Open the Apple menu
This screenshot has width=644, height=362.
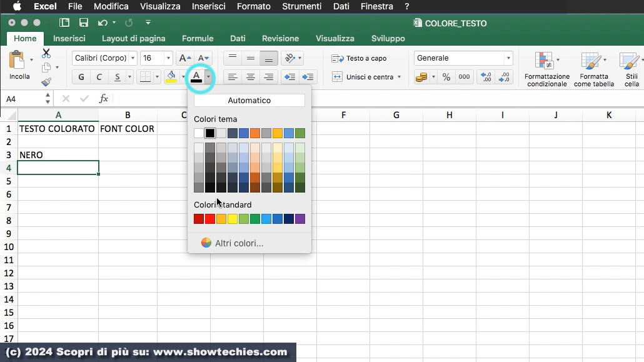pos(17,6)
